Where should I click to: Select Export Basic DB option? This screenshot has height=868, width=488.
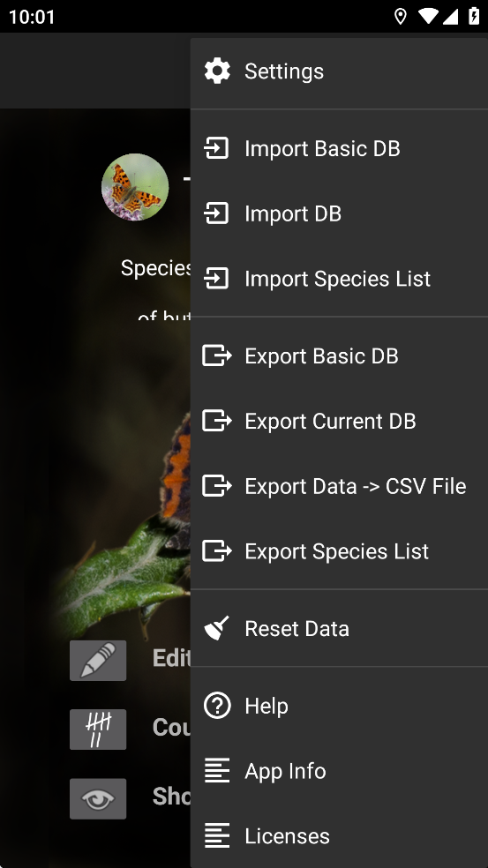pyautogui.click(x=339, y=356)
